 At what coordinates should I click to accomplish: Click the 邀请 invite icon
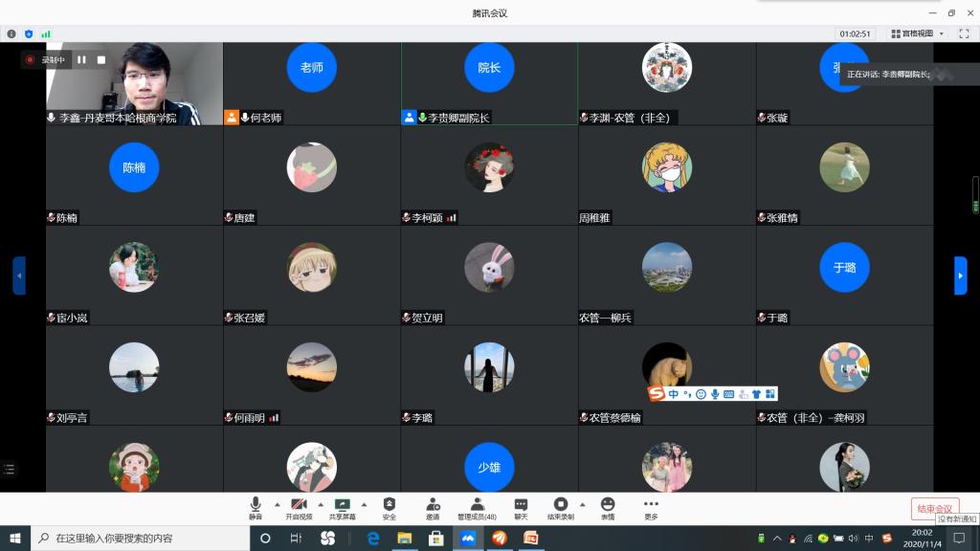(x=433, y=507)
